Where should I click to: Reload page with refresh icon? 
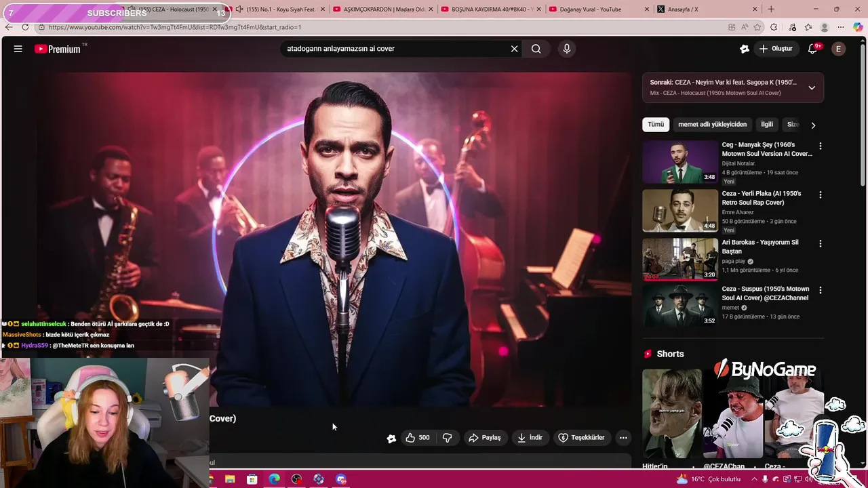[x=25, y=27]
